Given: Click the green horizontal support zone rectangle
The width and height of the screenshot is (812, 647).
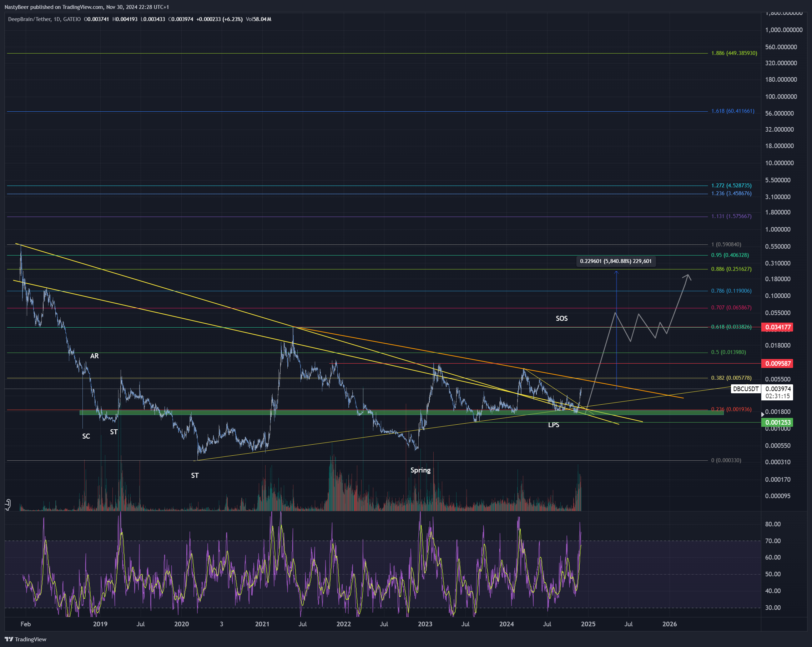Looking at the screenshot, I should click(402, 413).
